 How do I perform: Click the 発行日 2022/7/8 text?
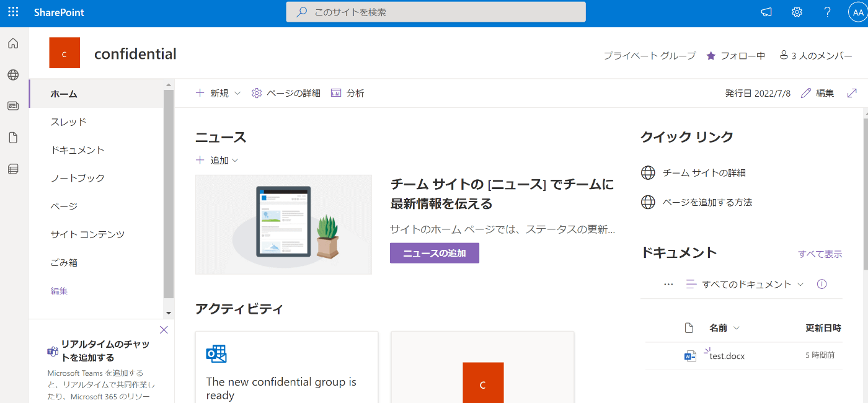click(x=758, y=93)
